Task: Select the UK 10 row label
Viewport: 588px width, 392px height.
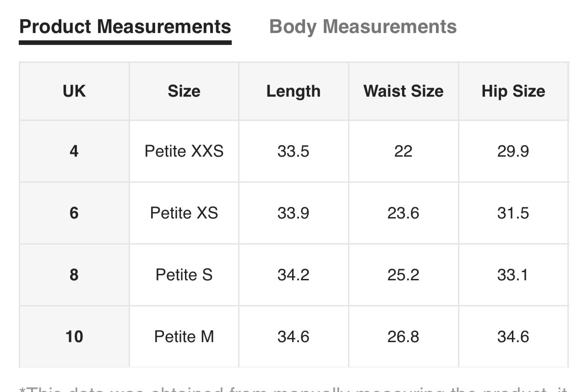Action: point(74,337)
